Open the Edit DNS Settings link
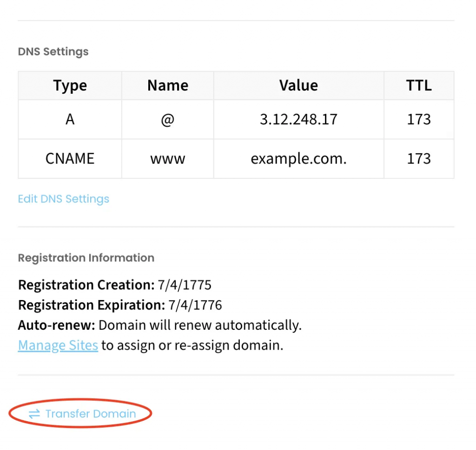The width and height of the screenshot is (476, 450). point(63,199)
